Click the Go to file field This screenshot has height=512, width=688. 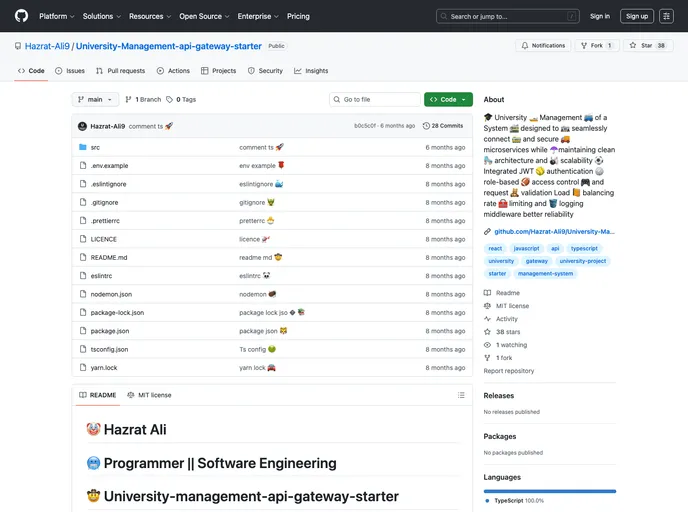pos(375,100)
